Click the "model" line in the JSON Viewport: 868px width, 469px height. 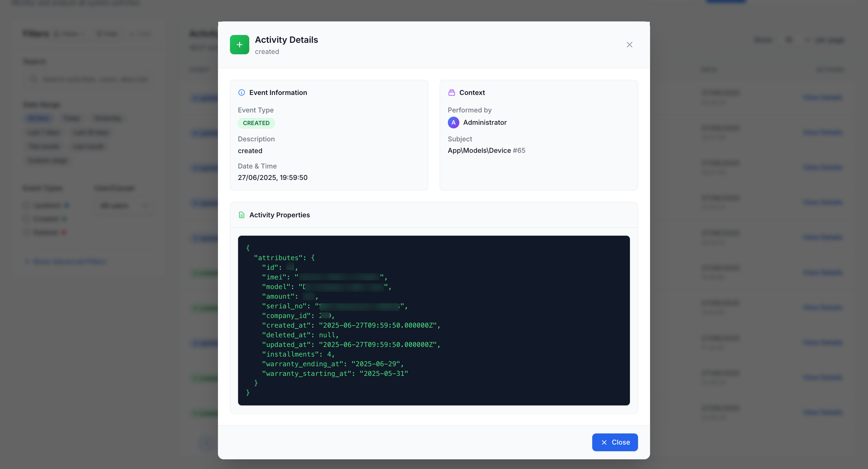coord(327,287)
